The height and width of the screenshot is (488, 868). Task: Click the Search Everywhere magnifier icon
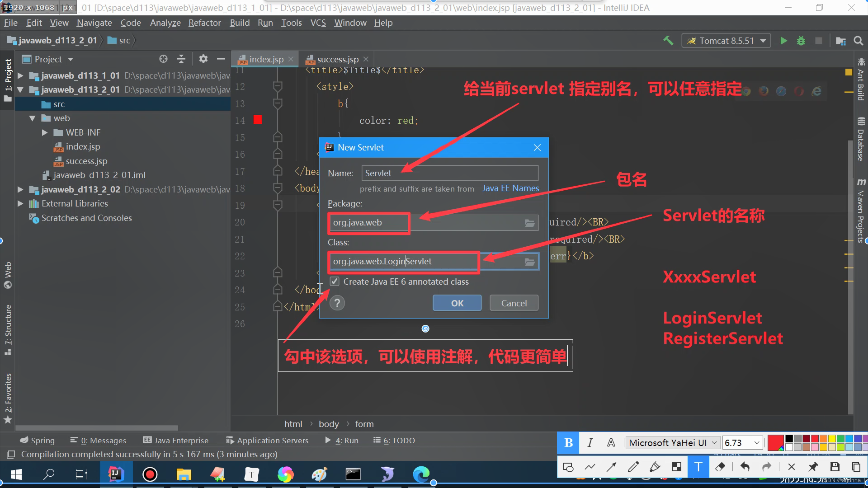tap(858, 41)
